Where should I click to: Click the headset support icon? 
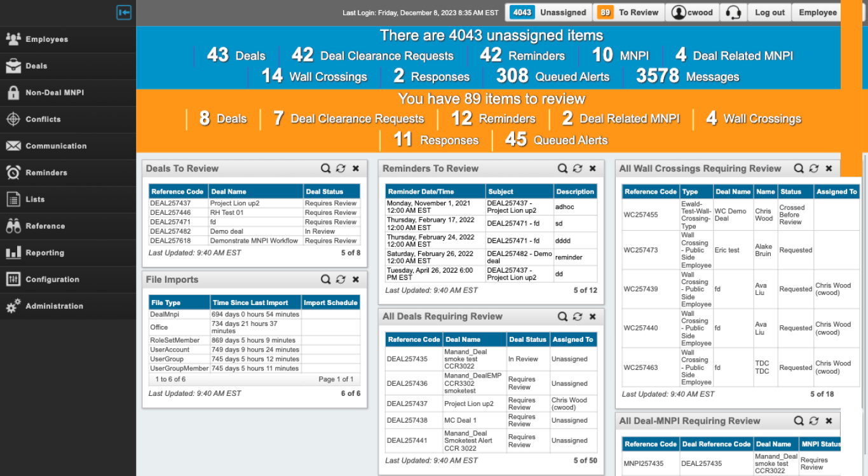tap(733, 13)
